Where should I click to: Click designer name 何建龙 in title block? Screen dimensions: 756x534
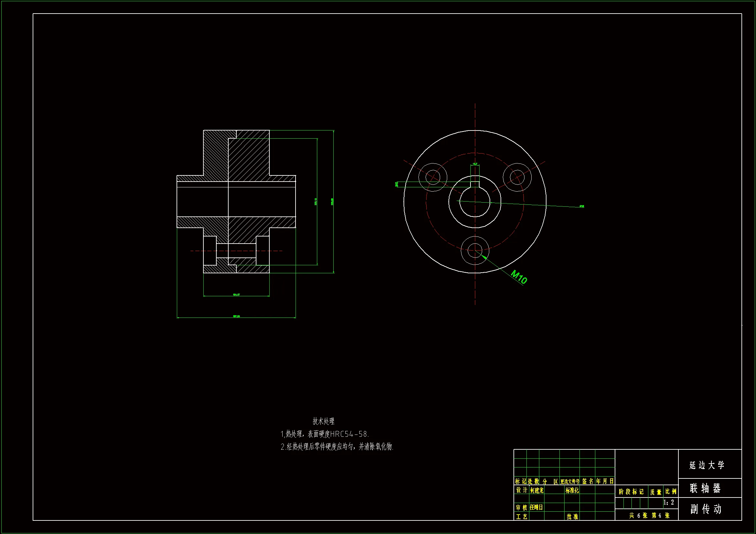537,491
